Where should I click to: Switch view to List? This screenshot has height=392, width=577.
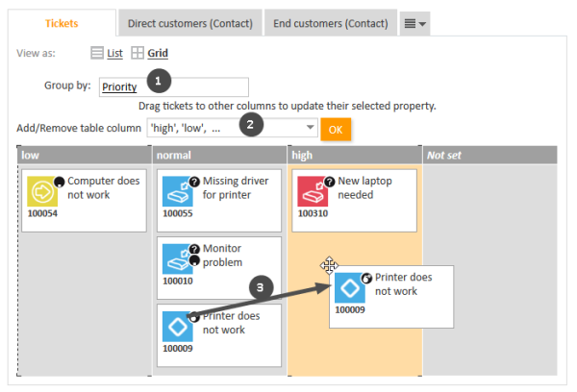point(114,54)
